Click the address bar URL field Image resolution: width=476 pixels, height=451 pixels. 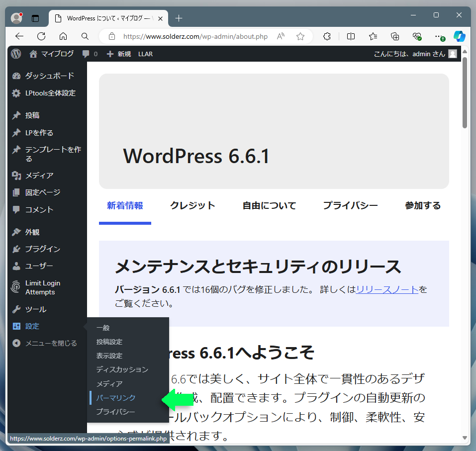[x=195, y=36]
